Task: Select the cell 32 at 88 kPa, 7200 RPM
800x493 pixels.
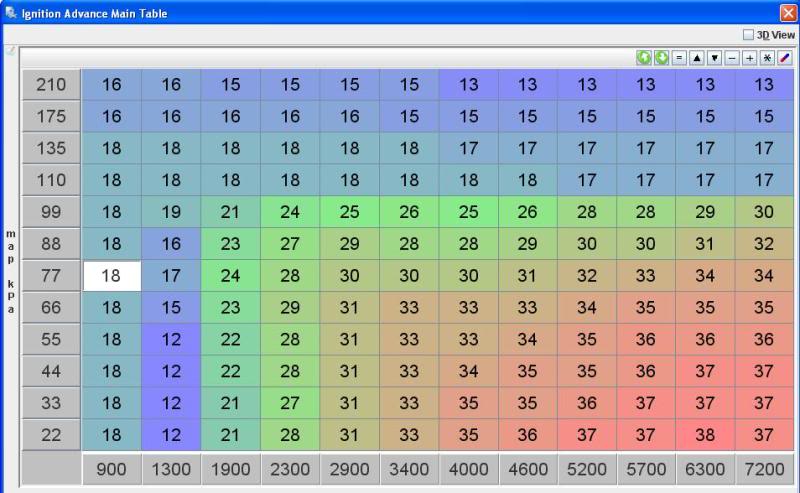Action: pyautogui.click(x=764, y=244)
